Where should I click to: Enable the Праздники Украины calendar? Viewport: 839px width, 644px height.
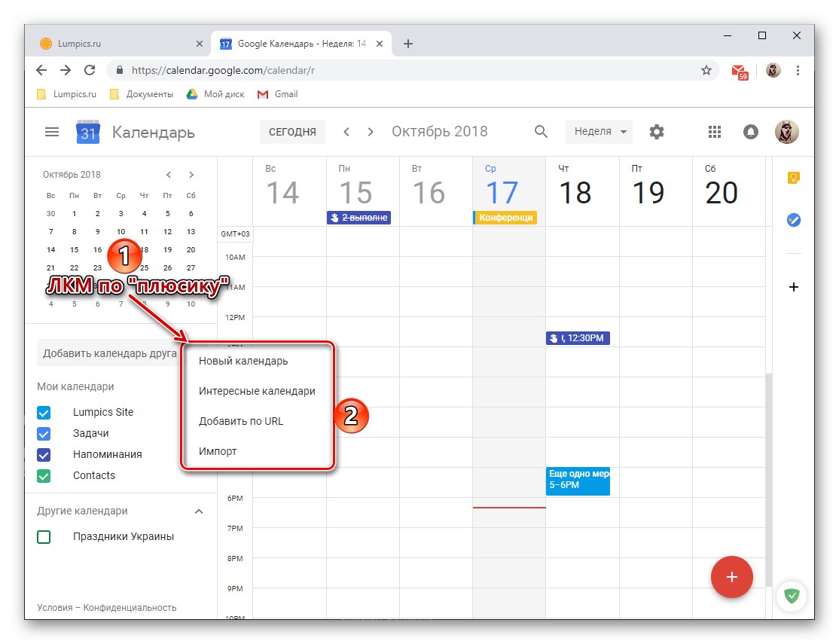tap(43, 536)
